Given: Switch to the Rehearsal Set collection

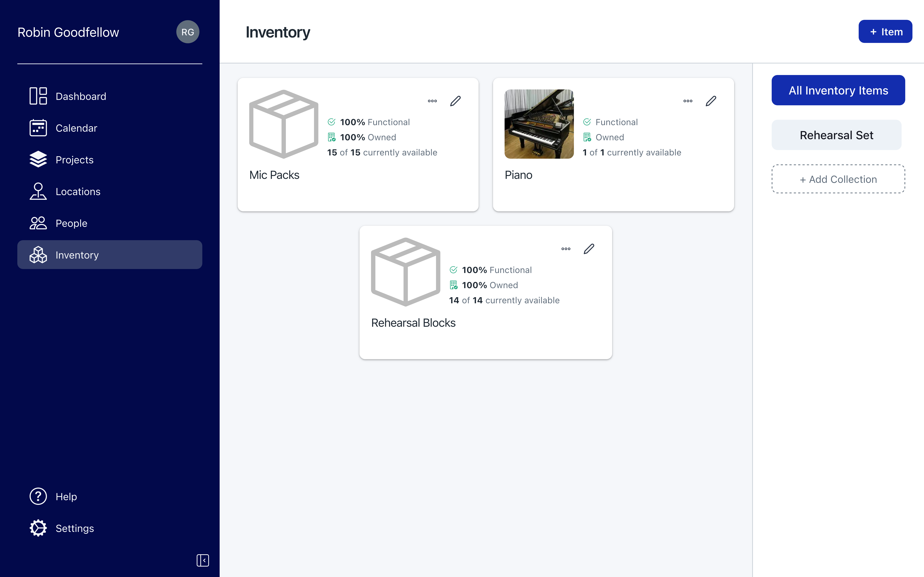Looking at the screenshot, I should click(x=836, y=135).
